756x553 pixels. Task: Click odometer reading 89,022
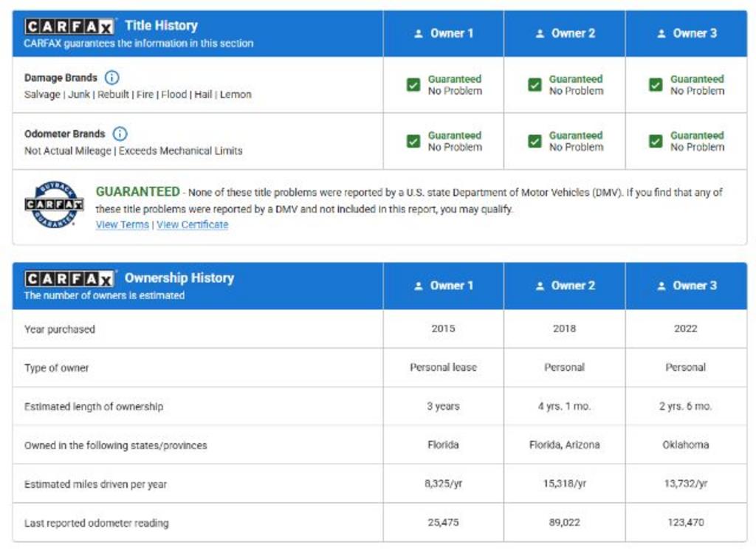pyautogui.click(x=565, y=522)
